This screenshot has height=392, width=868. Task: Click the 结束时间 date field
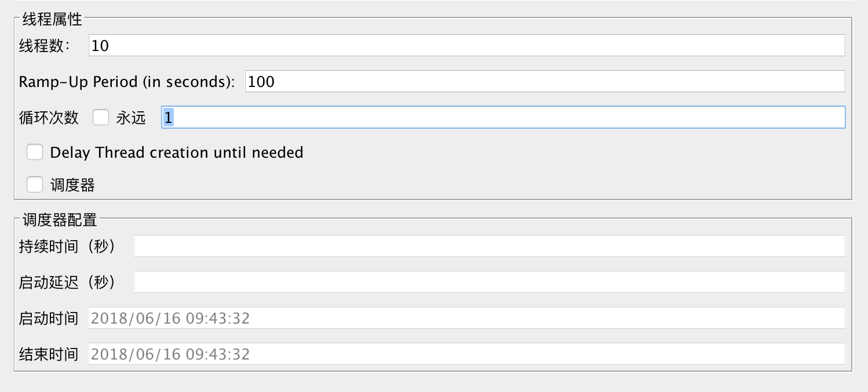[x=466, y=354]
